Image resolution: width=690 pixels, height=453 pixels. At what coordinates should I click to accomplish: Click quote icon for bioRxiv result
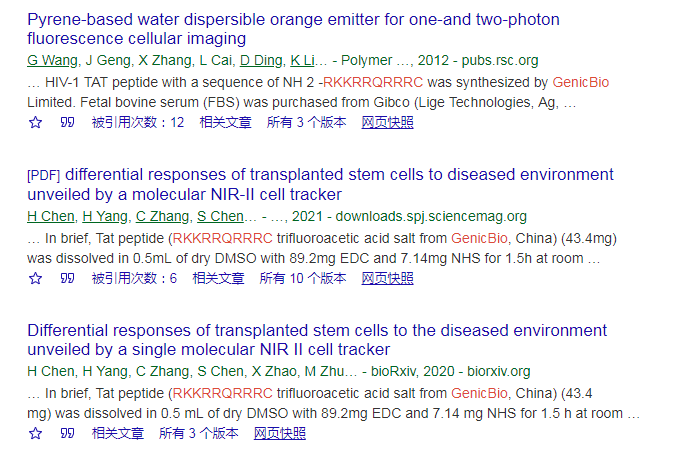click(67, 433)
